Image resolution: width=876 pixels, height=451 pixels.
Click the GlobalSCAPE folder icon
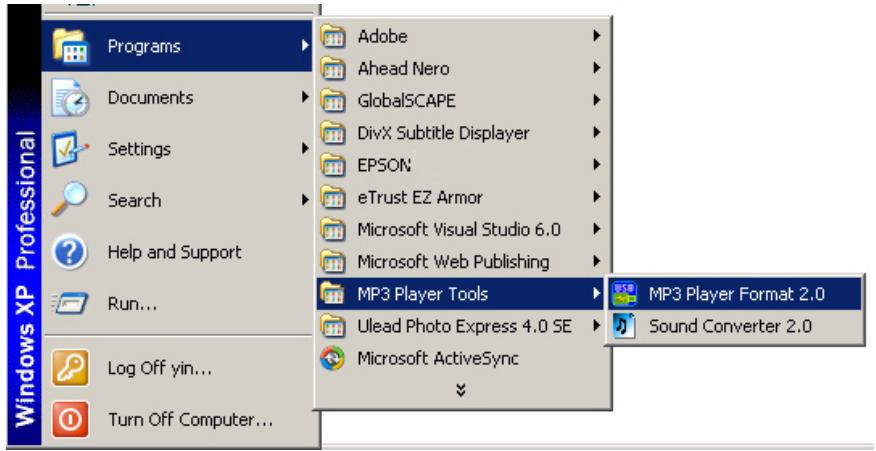333,101
